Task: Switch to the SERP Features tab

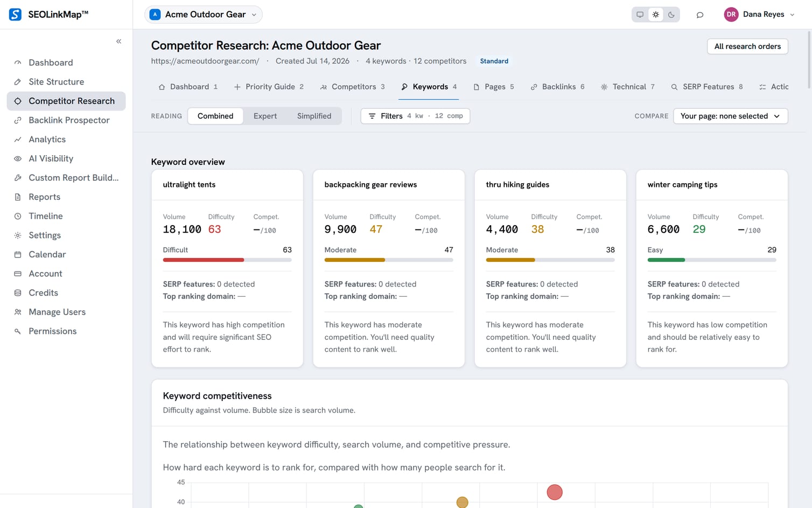Action: (x=706, y=87)
